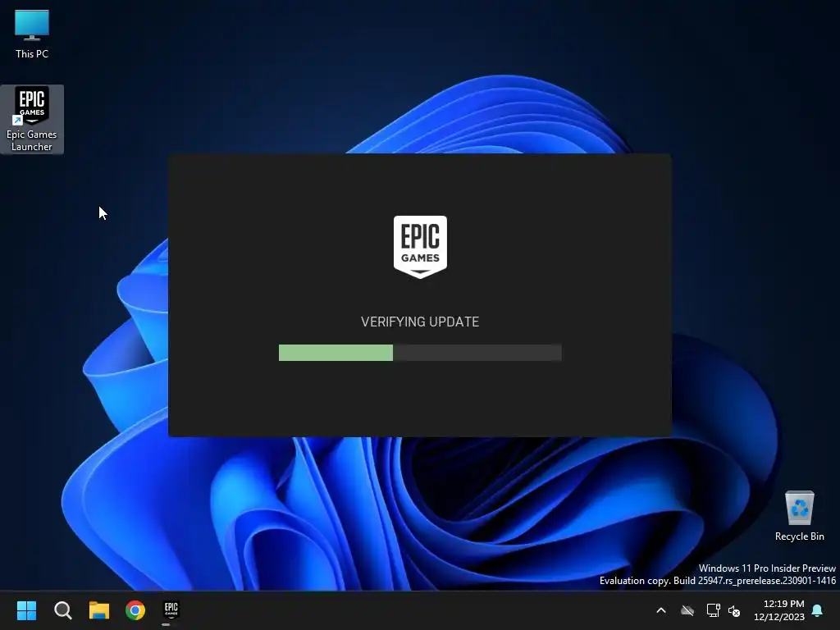Click the Epic Games taskbar button

coord(171,610)
